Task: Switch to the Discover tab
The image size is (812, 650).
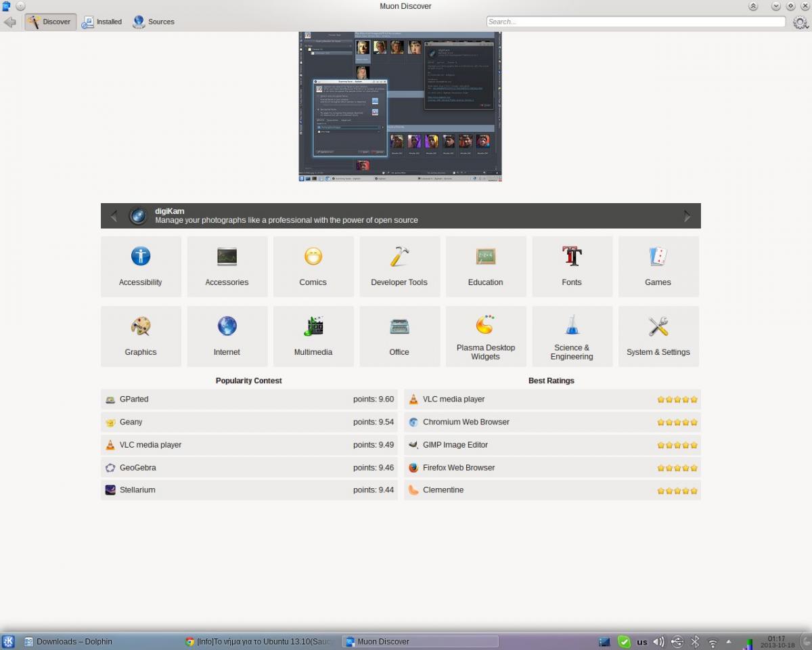Action: [x=50, y=22]
